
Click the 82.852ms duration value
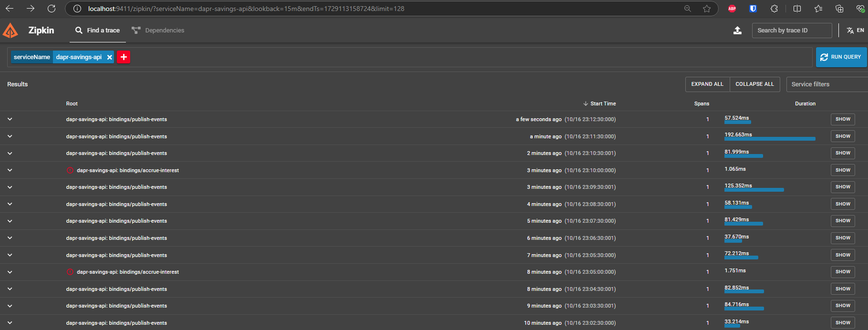(737, 288)
